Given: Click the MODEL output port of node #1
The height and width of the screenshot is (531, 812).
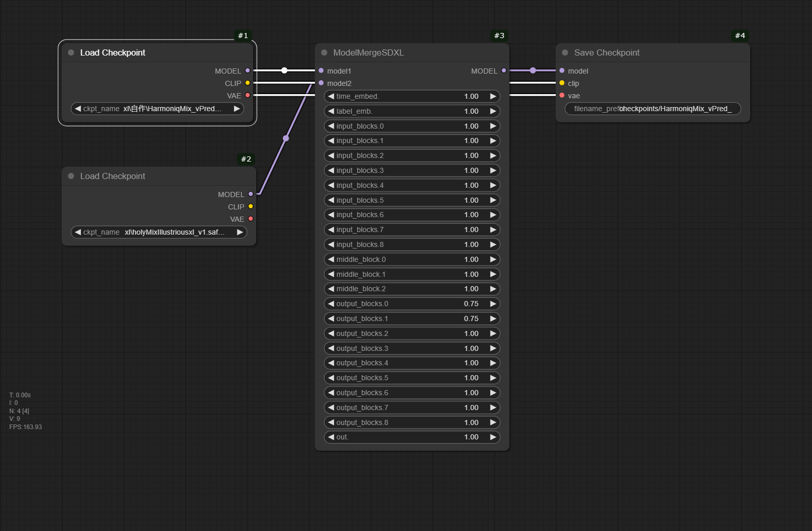Looking at the screenshot, I should click(248, 70).
